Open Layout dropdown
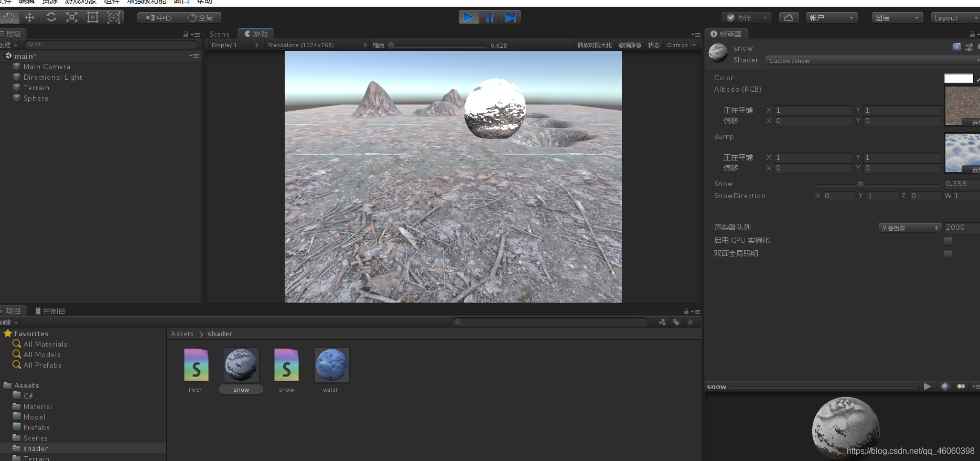The image size is (980, 461). [955, 18]
